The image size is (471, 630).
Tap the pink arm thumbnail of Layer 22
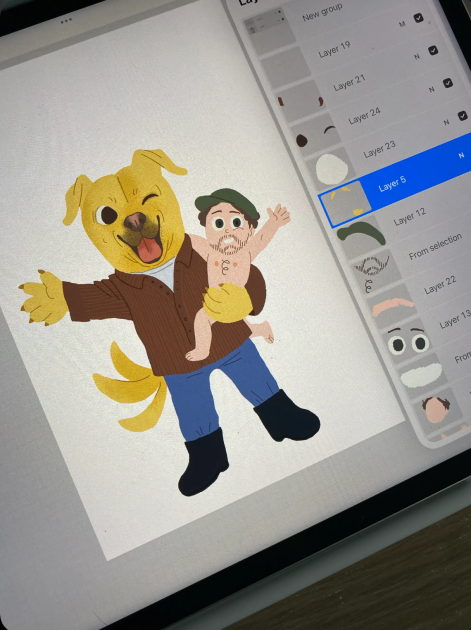point(392,306)
